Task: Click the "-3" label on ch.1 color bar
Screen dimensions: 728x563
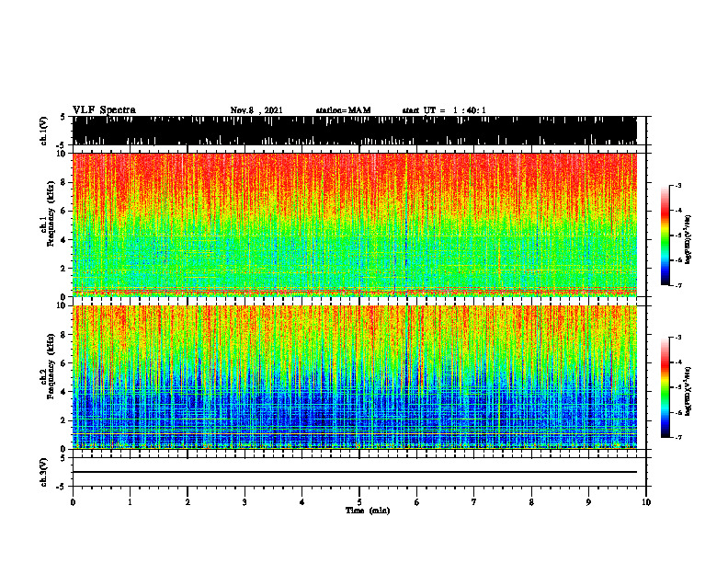Action: click(678, 185)
